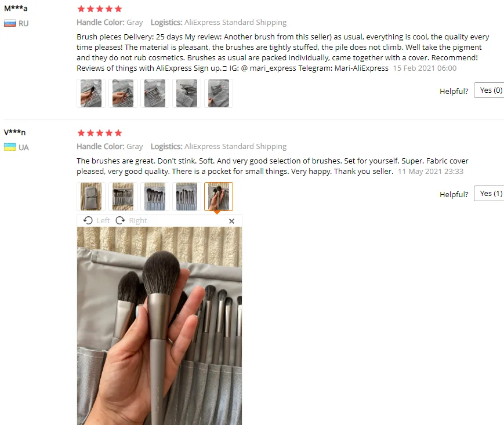
Task: Open third photo in M***a's review
Action: click(155, 93)
